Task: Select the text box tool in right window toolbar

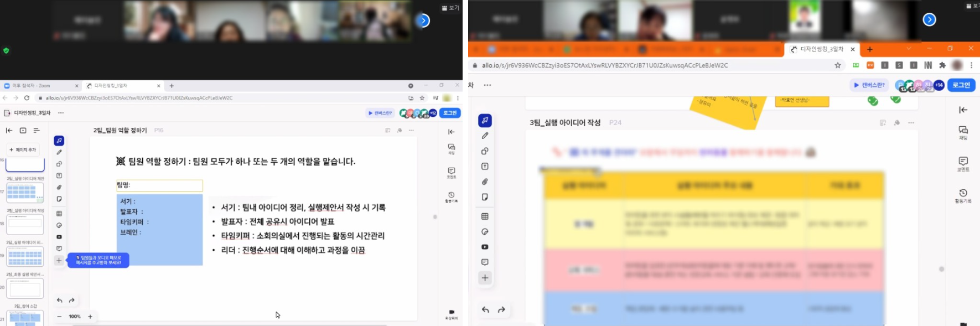Action: click(485, 167)
